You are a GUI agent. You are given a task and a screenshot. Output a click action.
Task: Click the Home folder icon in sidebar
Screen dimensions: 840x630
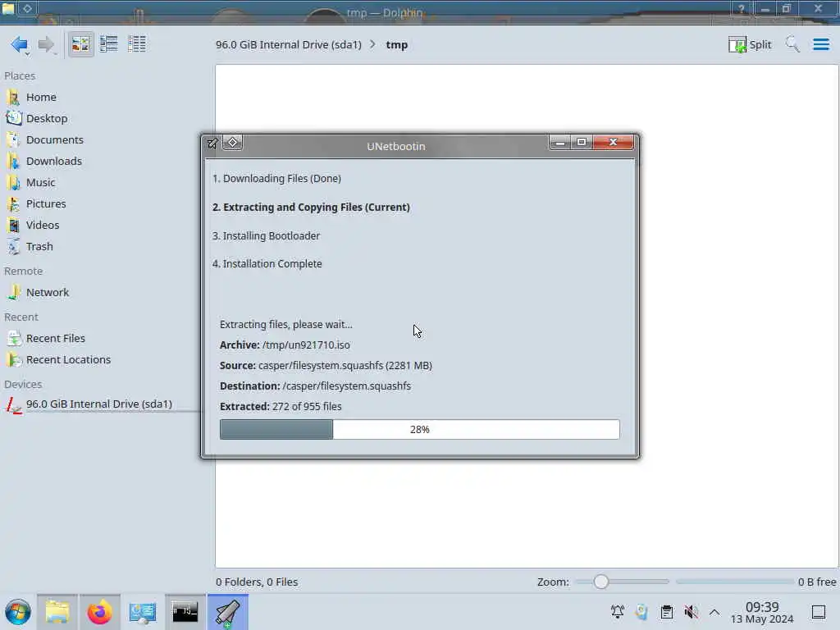coord(13,97)
